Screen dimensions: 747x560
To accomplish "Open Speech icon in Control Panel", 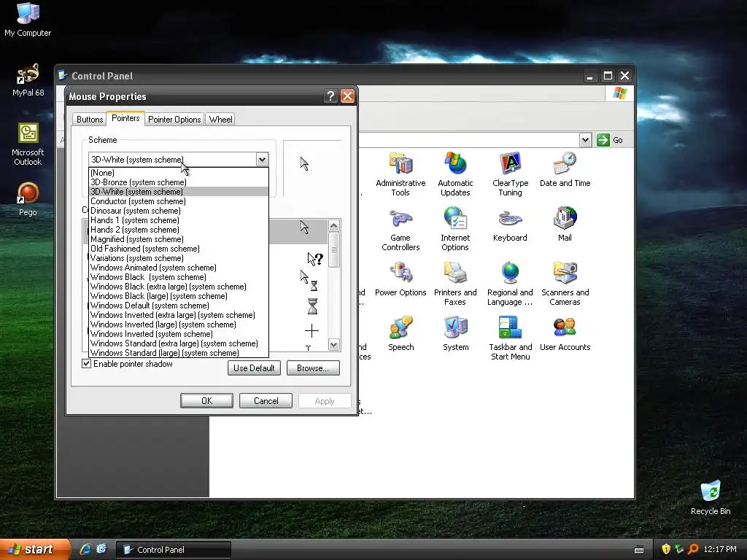I will pyautogui.click(x=401, y=334).
